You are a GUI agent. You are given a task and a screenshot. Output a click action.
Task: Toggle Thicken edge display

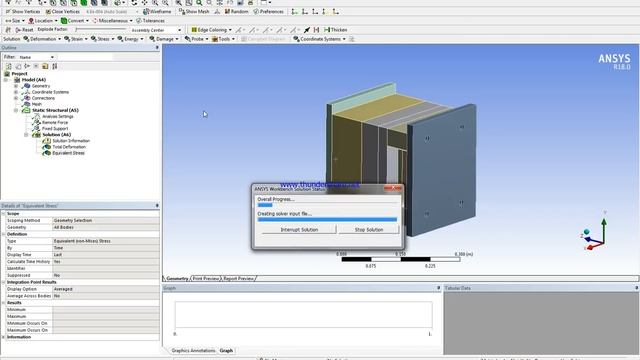(x=335, y=30)
